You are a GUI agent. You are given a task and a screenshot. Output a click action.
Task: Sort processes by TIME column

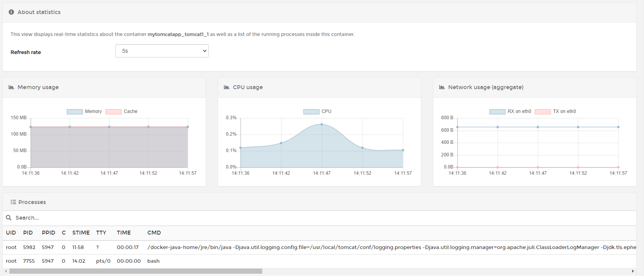pyautogui.click(x=124, y=233)
